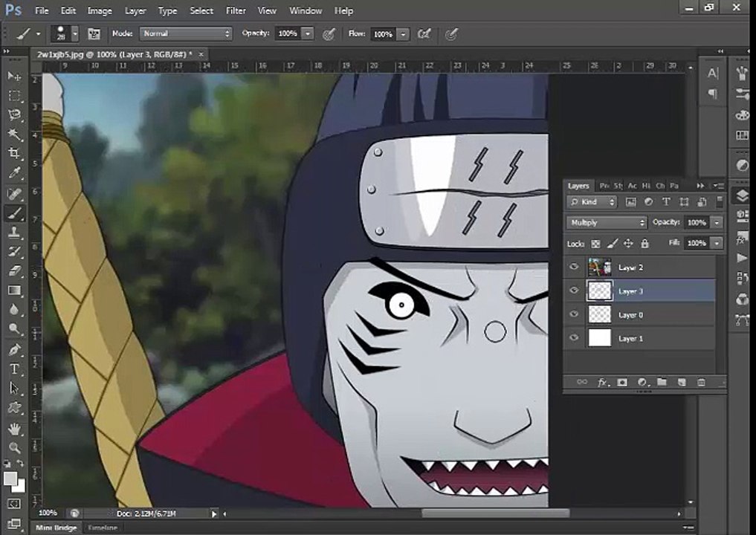This screenshot has height=535, width=756.
Task: Toggle lock image pixels
Action: coord(613,244)
